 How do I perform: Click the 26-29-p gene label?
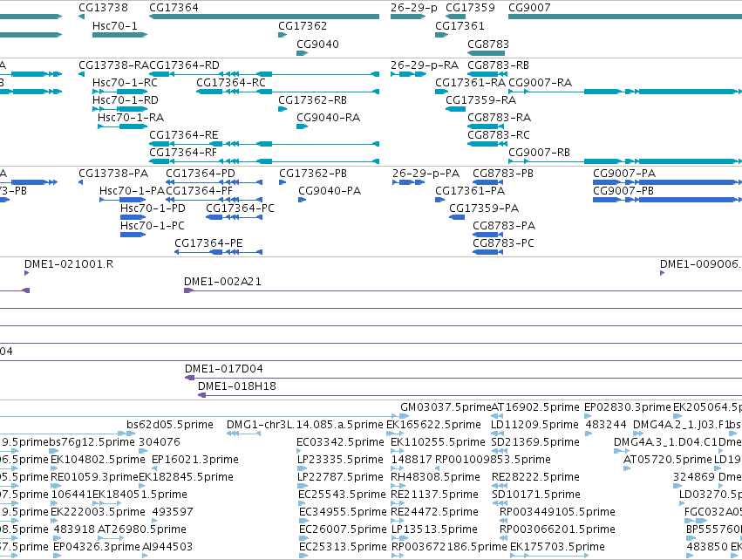[414, 8]
